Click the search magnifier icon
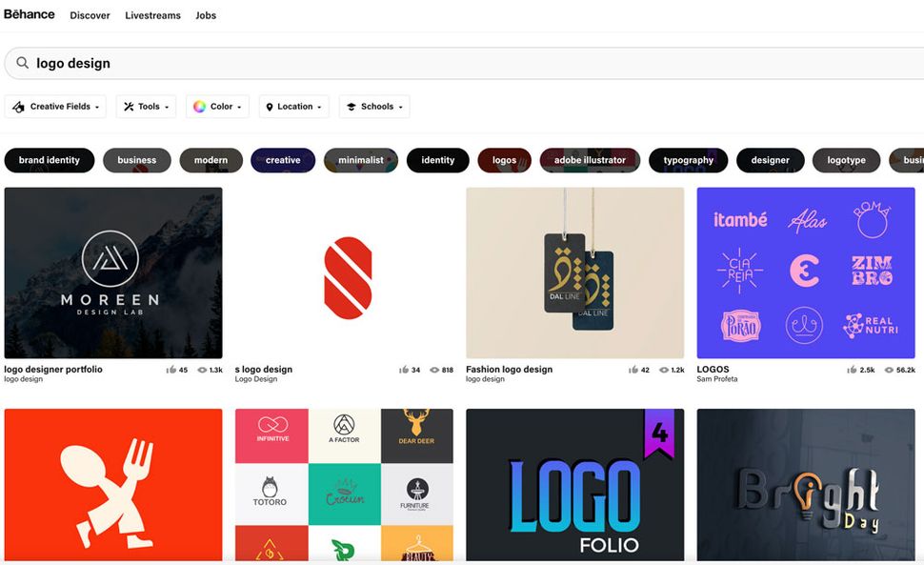The height and width of the screenshot is (565, 924). tap(23, 63)
